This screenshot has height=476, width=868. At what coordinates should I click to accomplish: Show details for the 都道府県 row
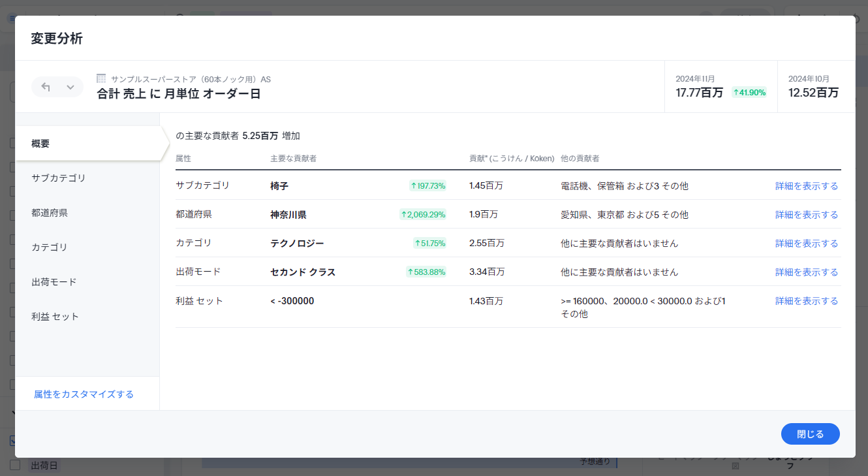(806, 215)
